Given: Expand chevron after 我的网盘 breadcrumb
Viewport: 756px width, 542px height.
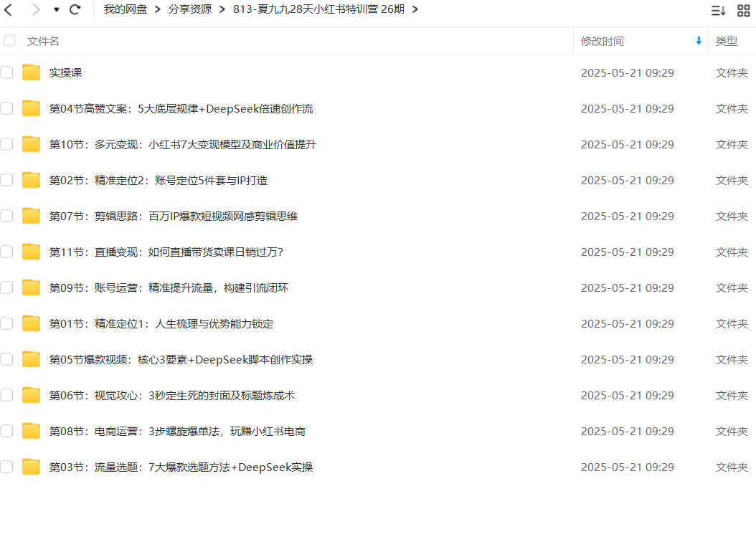Looking at the screenshot, I should 157,9.
